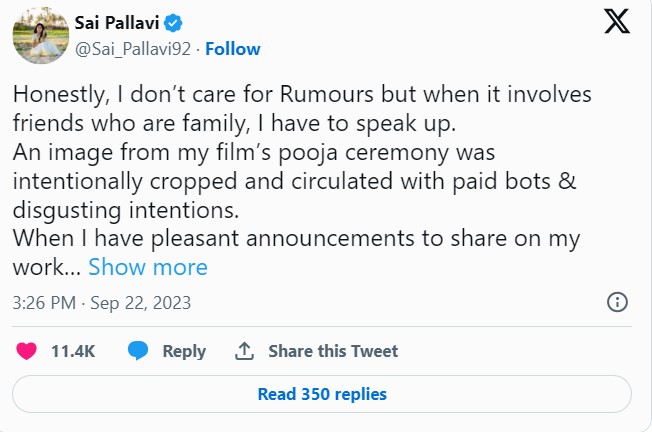Expand tweet with Show more

point(147,267)
